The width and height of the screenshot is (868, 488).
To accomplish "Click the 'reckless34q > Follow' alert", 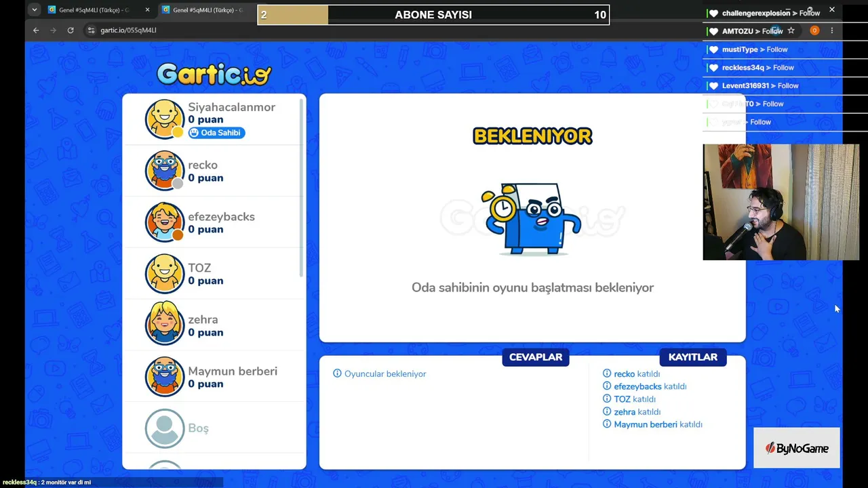I will click(758, 68).
